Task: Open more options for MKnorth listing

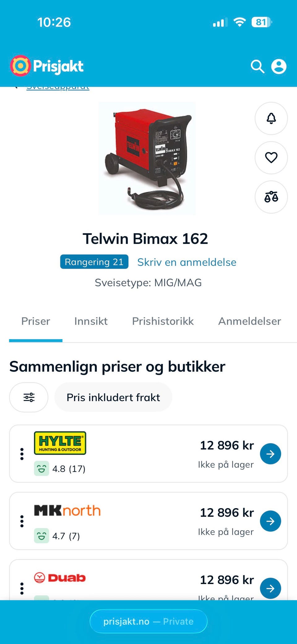Action: [22, 521]
